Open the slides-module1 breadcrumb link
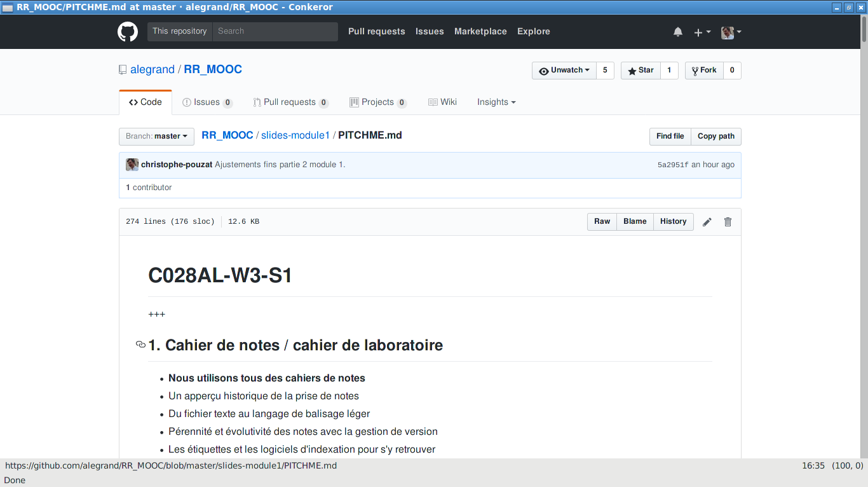The width and height of the screenshot is (868, 487). click(295, 135)
